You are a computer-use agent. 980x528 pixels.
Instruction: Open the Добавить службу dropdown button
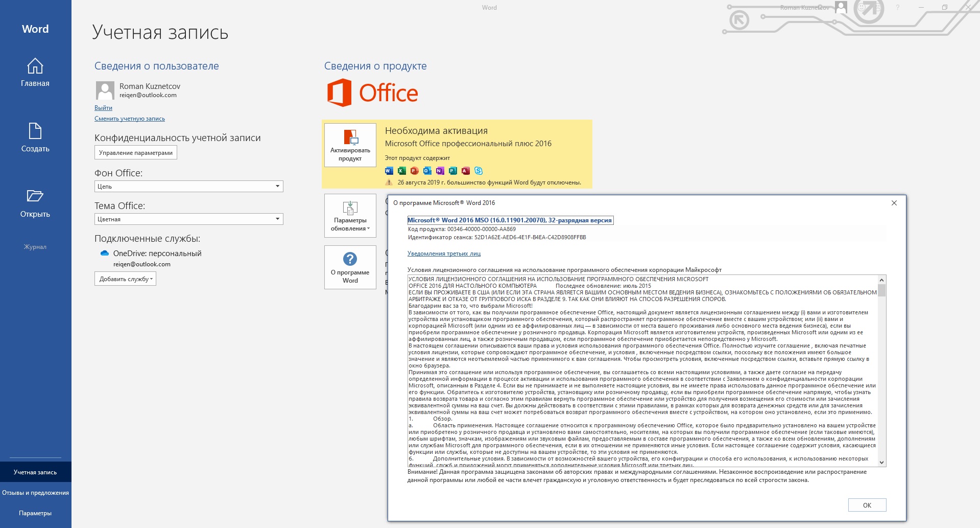click(125, 279)
